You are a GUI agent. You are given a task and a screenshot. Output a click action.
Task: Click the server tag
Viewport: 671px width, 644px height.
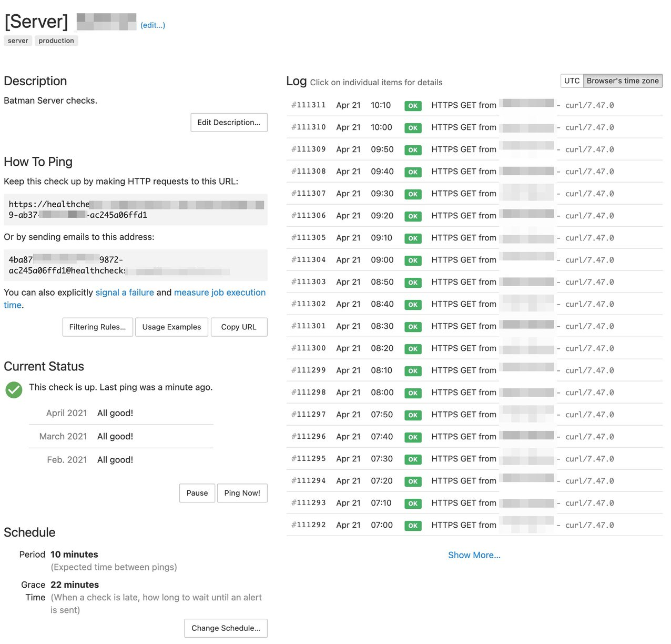[18, 41]
